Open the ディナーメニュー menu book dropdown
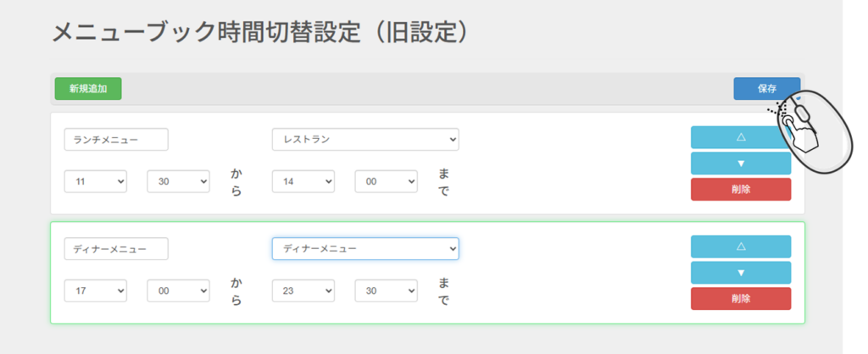Screen dimensions: 868x354 click(x=365, y=248)
